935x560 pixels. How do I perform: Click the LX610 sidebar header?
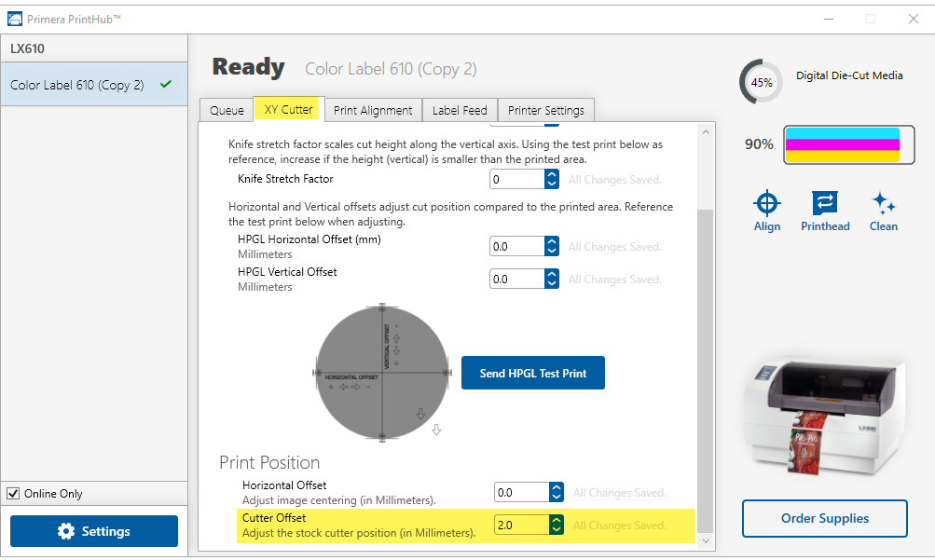point(94,48)
